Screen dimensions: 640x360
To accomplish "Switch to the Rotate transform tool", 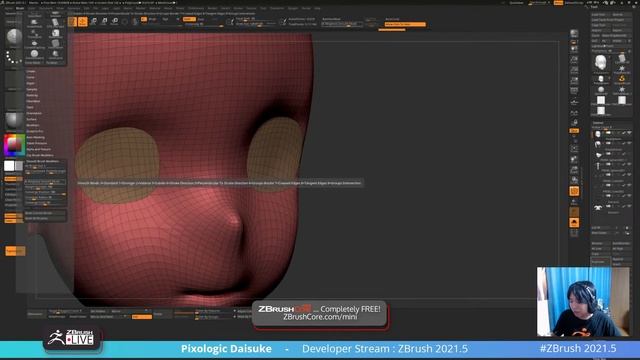I will coord(115,22).
